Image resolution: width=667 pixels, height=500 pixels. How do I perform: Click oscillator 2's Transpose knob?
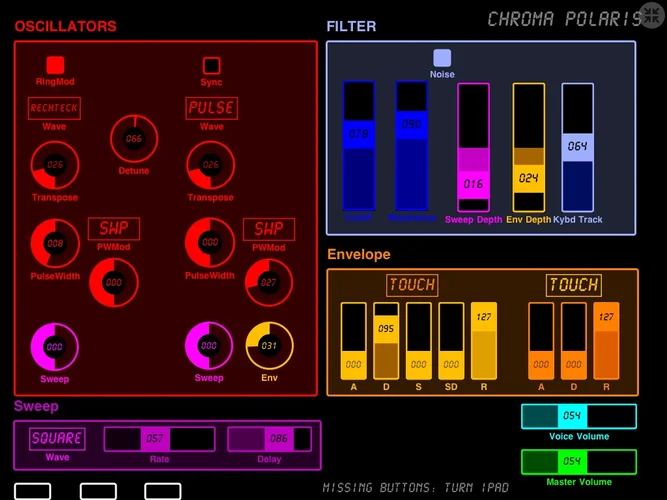point(211,165)
